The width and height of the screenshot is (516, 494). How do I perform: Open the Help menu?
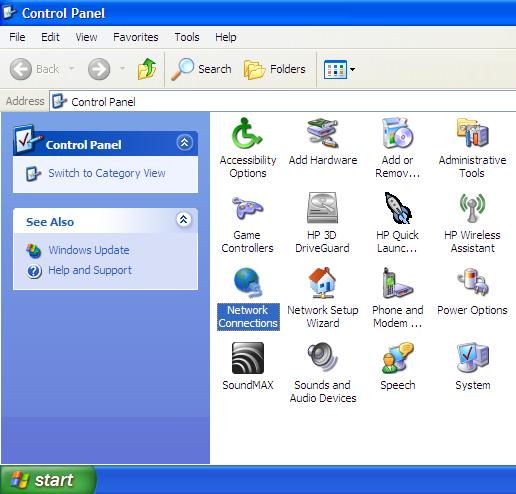226,37
